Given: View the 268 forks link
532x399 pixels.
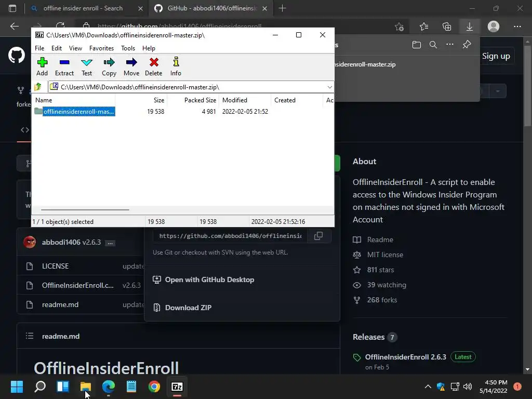Looking at the screenshot, I should click(382, 300).
